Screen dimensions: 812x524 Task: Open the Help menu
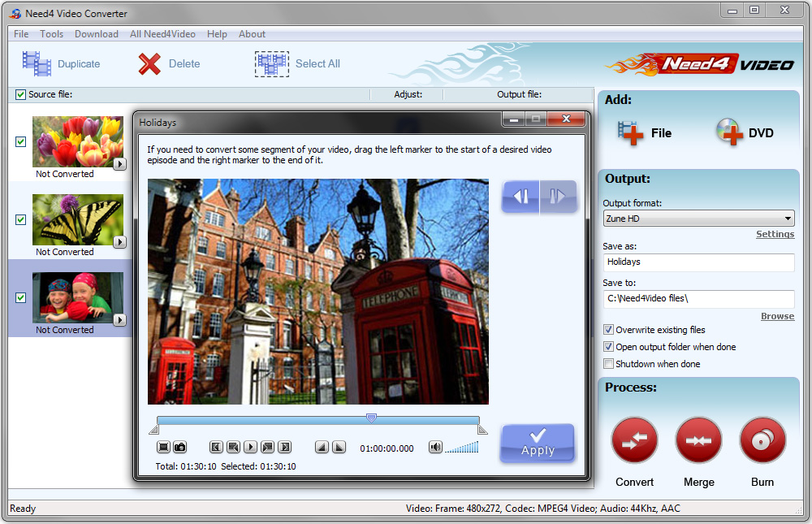click(217, 34)
